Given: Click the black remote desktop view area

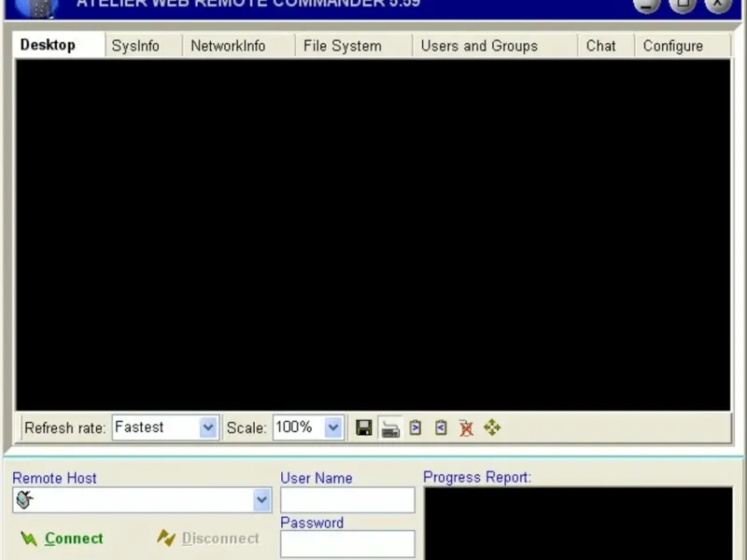Looking at the screenshot, I should point(373,235).
